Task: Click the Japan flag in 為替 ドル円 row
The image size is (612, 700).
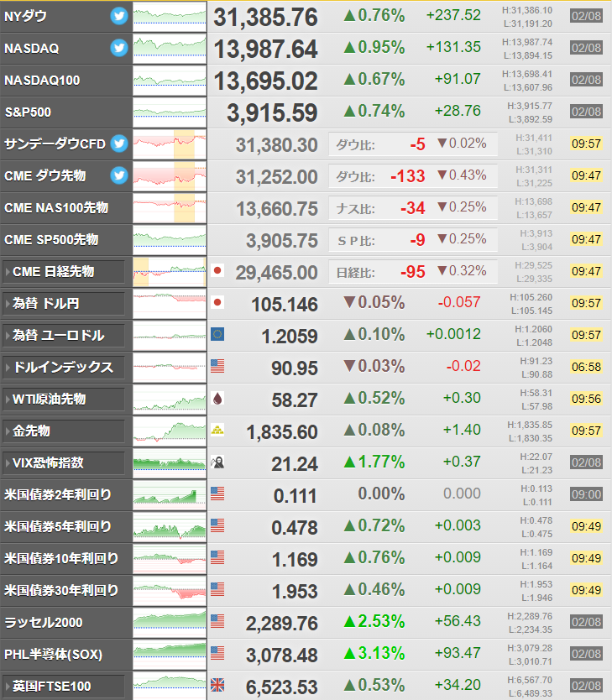Action: coord(217,302)
